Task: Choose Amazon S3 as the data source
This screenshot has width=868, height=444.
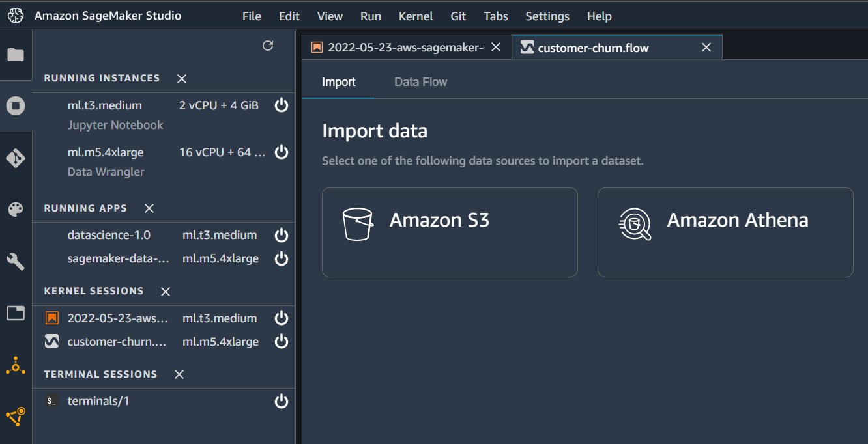Action: point(450,232)
